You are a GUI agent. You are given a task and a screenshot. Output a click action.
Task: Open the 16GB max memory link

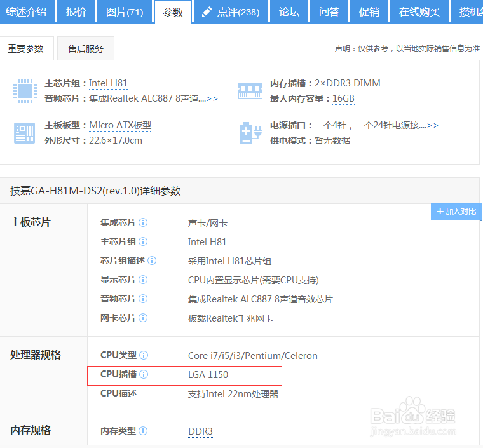pyautogui.click(x=343, y=98)
